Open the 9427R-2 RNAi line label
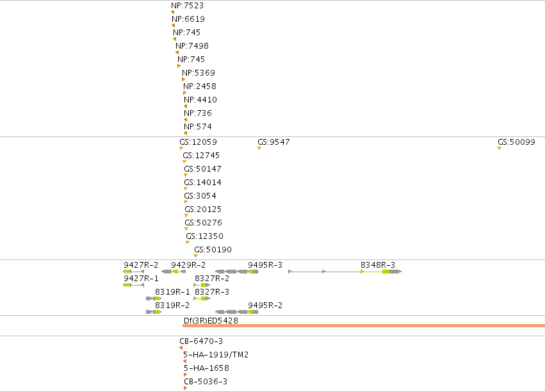This screenshot has width=545, height=392. click(141, 265)
